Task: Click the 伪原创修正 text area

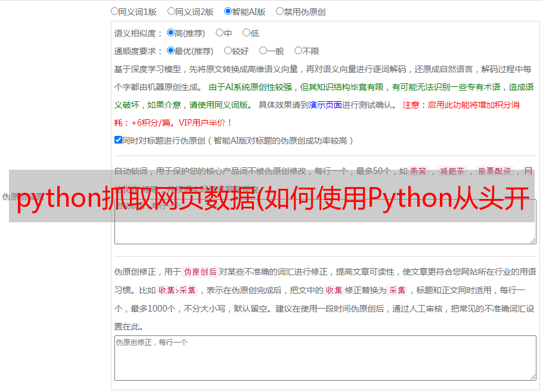Action: (325, 358)
